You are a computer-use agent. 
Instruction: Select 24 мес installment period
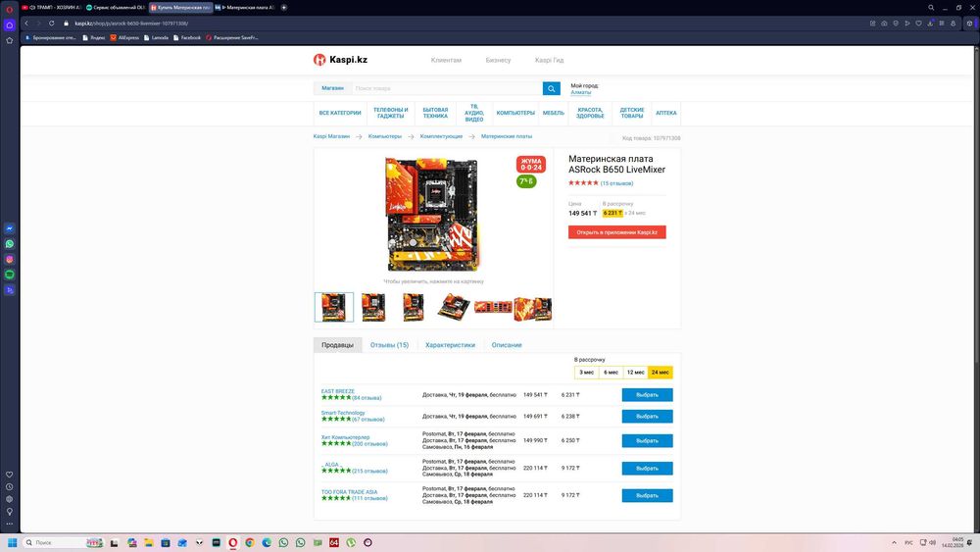tap(660, 372)
